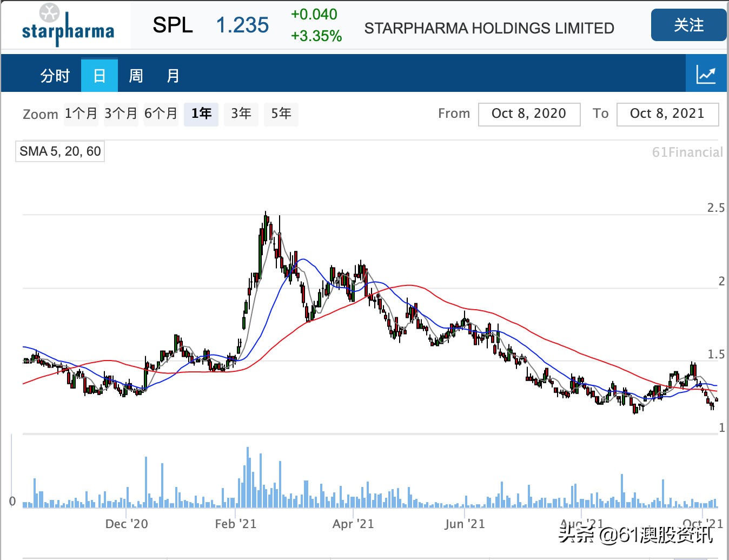729x560 pixels.
Task: Click the SPL ticker symbol
Action: click(x=173, y=25)
